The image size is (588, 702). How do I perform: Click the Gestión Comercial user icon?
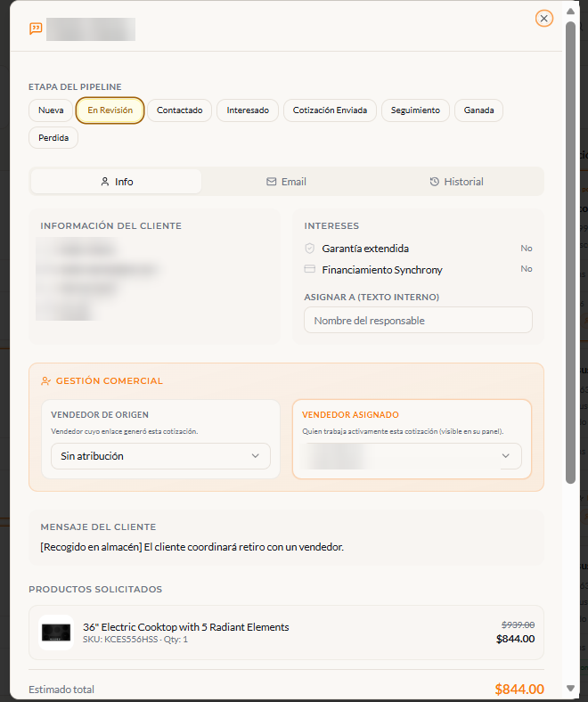[45, 381]
